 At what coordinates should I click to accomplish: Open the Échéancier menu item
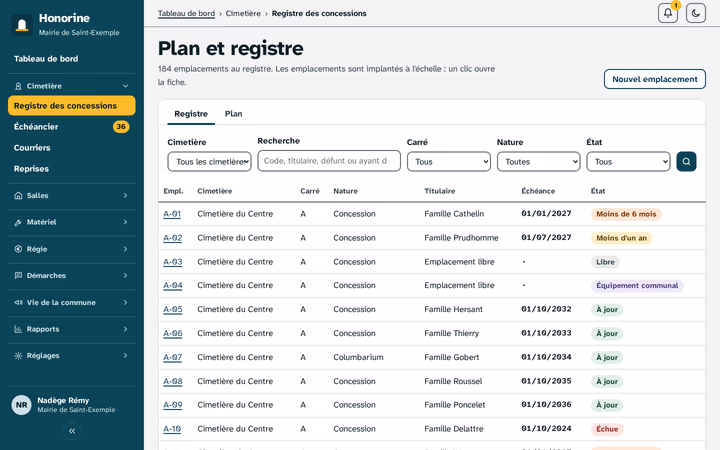(72, 127)
